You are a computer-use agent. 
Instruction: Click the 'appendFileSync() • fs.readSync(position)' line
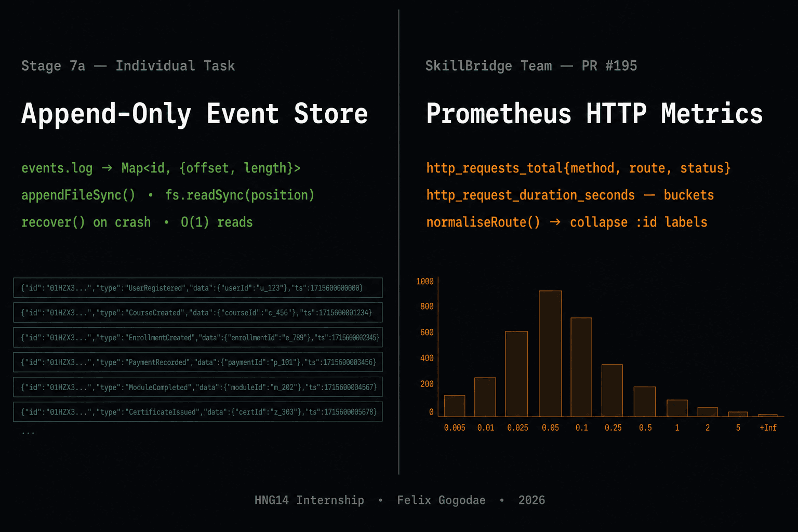168,195
